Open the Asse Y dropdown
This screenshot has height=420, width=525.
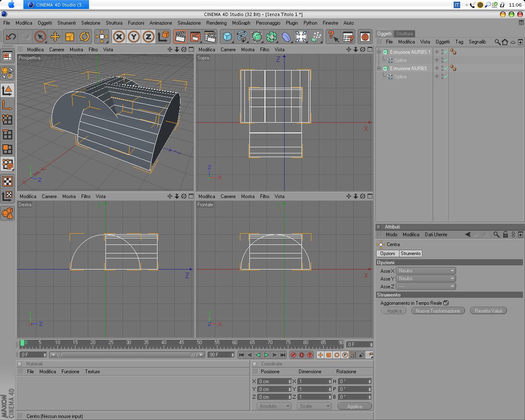[x=426, y=278]
